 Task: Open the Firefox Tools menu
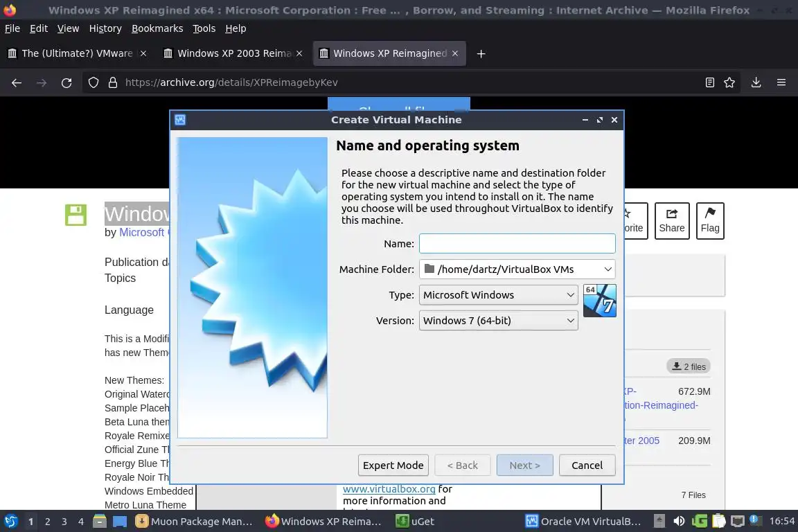pyautogui.click(x=204, y=28)
